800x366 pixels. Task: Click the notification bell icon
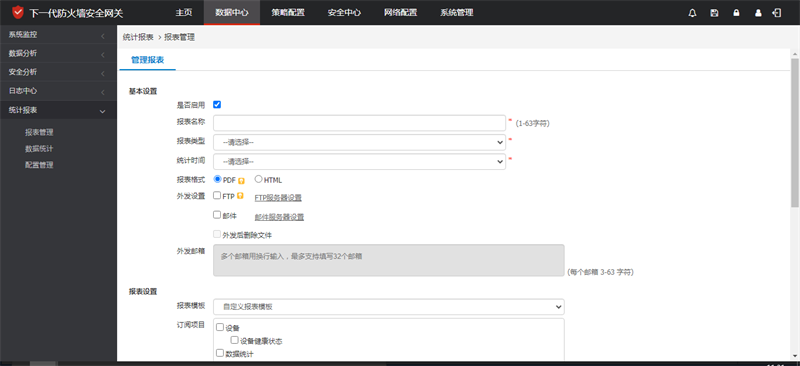[692, 13]
